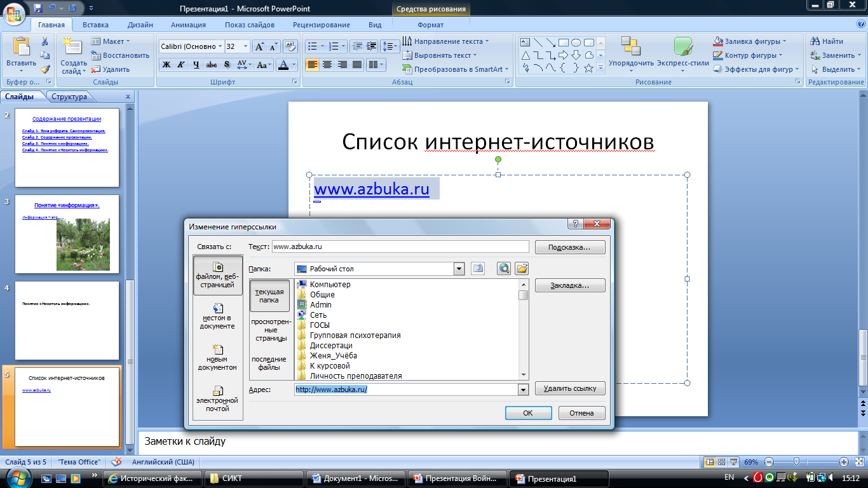Align text right
868x488 pixels.
[x=342, y=65]
